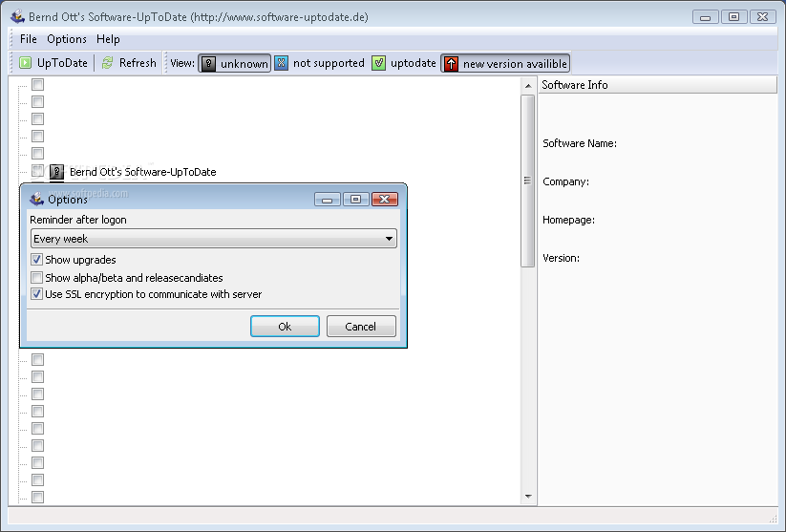The image size is (786, 532).
Task: Click the UpToDate green play icon
Action: (x=25, y=63)
